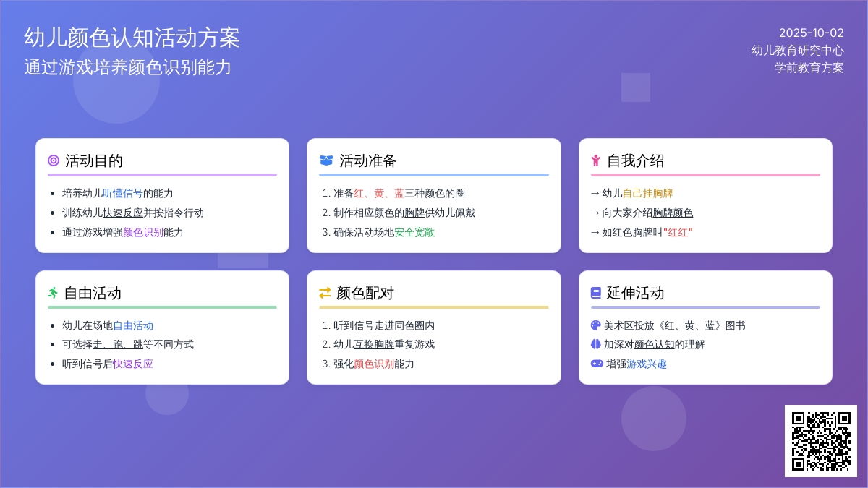Click the green 安全宽敞 highlighted text
The width and height of the screenshot is (868, 488).
click(x=414, y=232)
